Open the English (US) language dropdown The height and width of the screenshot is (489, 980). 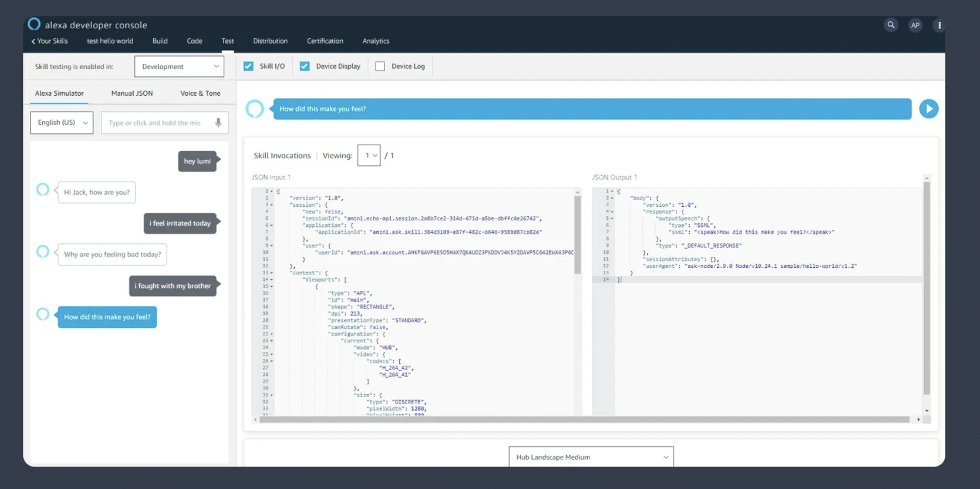(x=62, y=123)
